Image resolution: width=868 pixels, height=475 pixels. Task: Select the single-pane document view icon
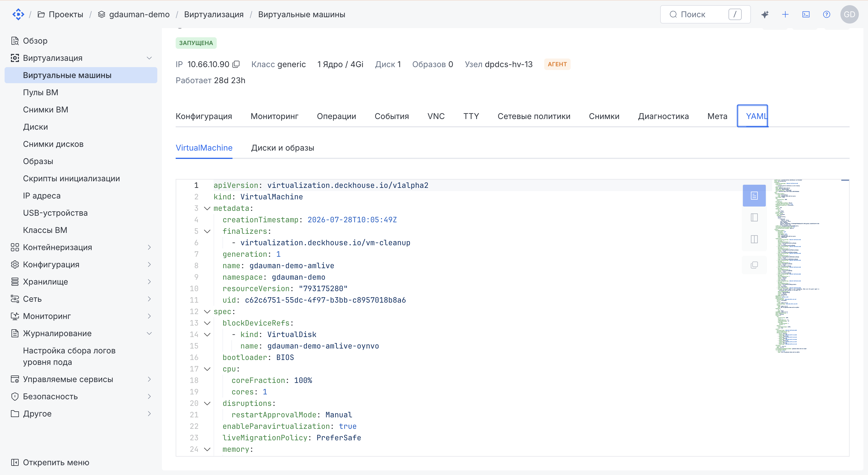754,196
